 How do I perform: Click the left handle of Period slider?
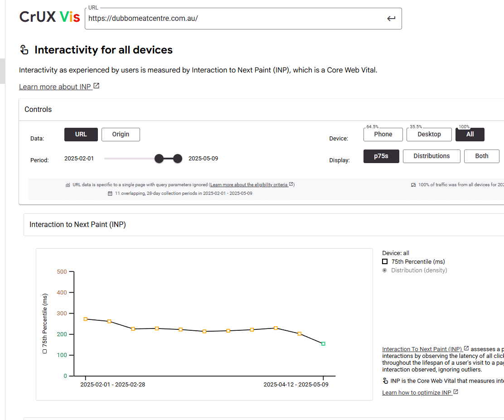click(159, 159)
